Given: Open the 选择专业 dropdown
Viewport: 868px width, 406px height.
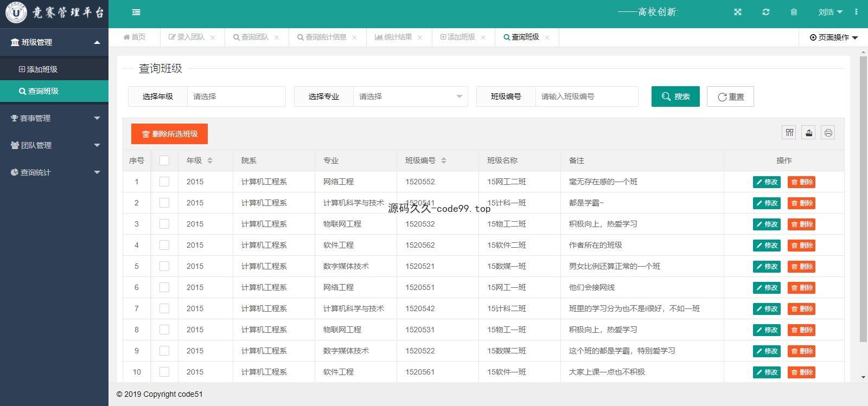Looking at the screenshot, I should (x=410, y=96).
